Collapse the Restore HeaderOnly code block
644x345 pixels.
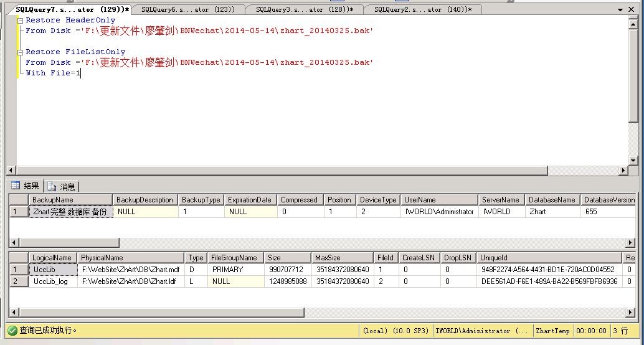[21, 21]
